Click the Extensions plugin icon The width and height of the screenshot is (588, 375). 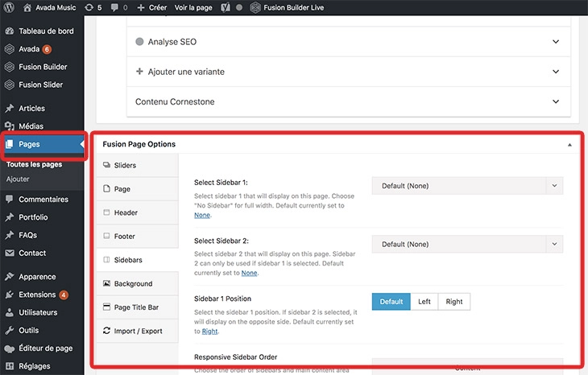click(x=10, y=295)
